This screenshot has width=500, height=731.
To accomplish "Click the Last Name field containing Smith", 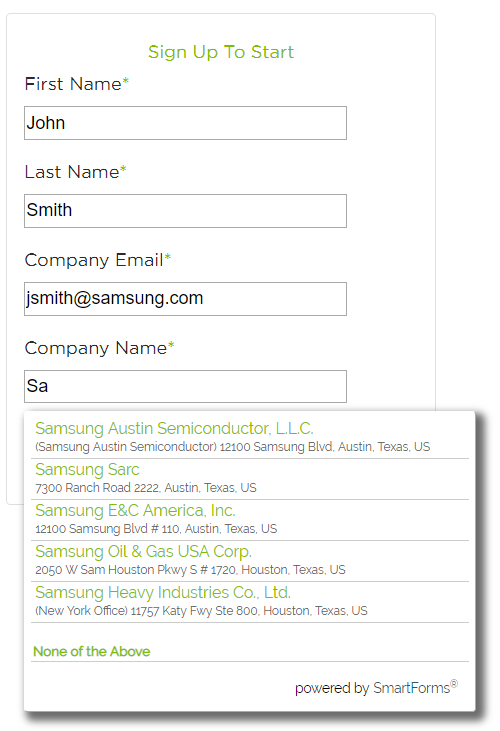I will 185,211.
